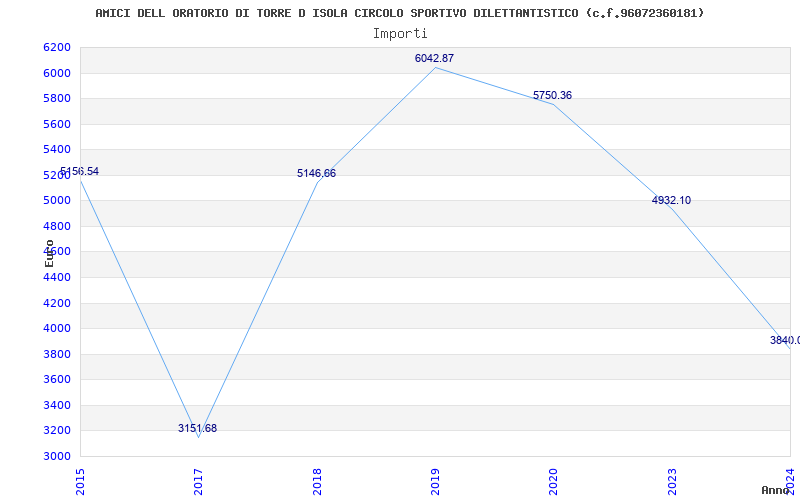The image size is (800, 500).
Task: Click the 4932.10 data label
Action: [x=671, y=201]
